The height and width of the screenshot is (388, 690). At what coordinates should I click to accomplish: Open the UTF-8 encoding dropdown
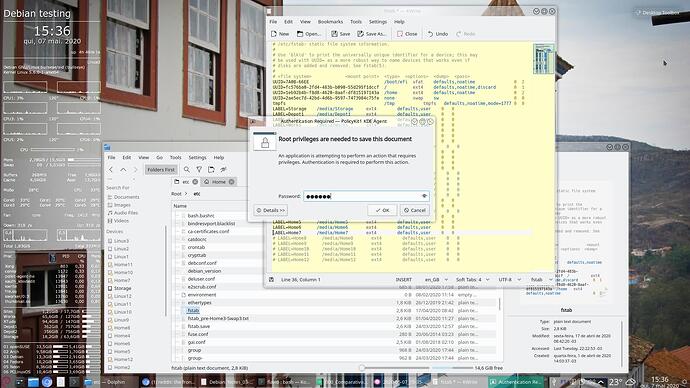pyautogui.click(x=509, y=280)
